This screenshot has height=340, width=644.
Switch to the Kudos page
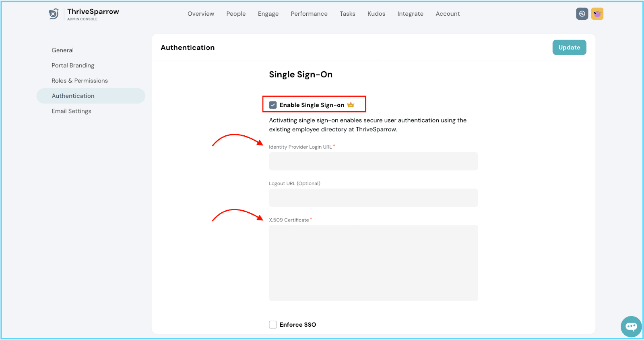(x=376, y=14)
